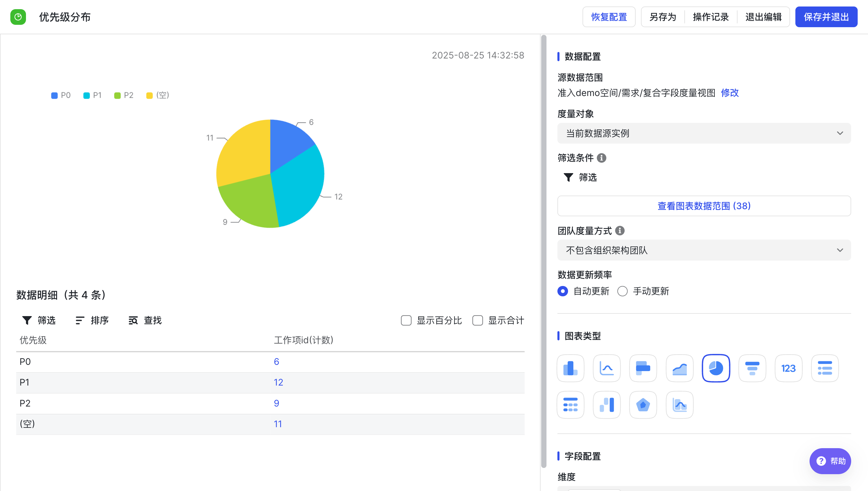Select the radar pentagon chart type
This screenshot has height=491, width=868.
(643, 405)
